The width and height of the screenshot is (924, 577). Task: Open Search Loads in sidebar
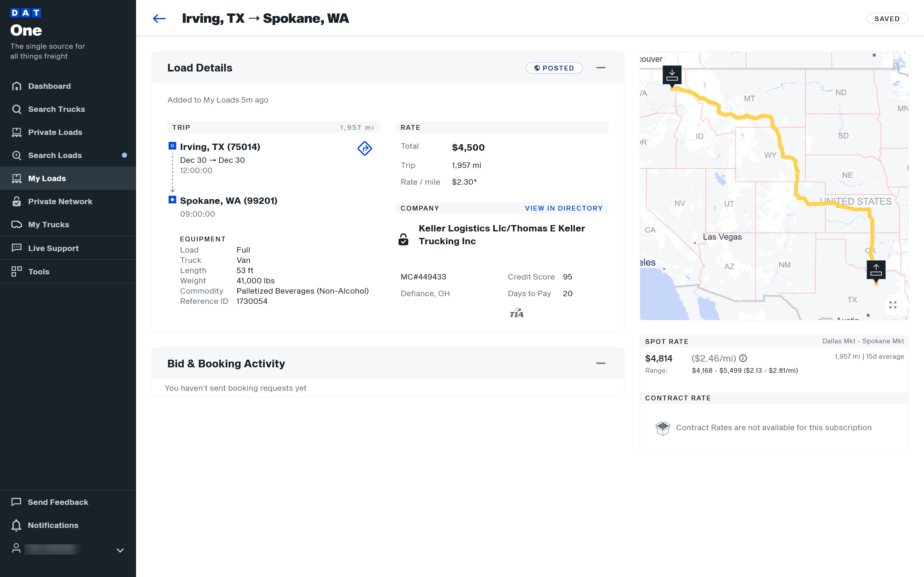pyautogui.click(x=55, y=155)
